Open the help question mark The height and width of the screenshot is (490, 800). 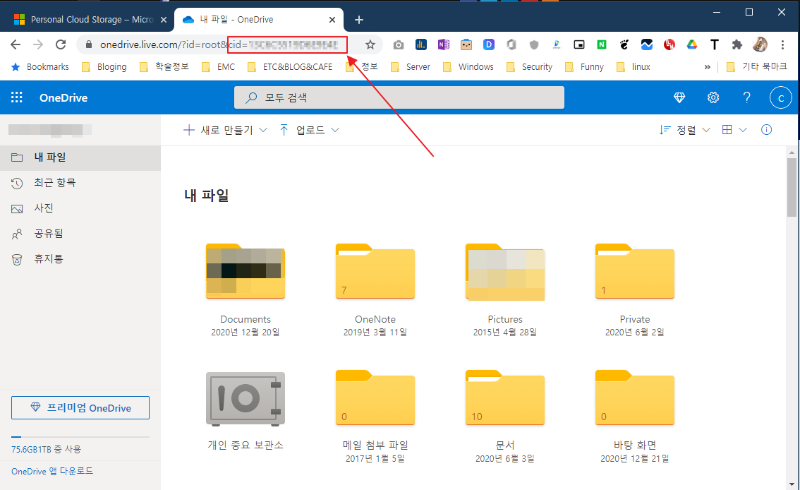[x=746, y=97]
